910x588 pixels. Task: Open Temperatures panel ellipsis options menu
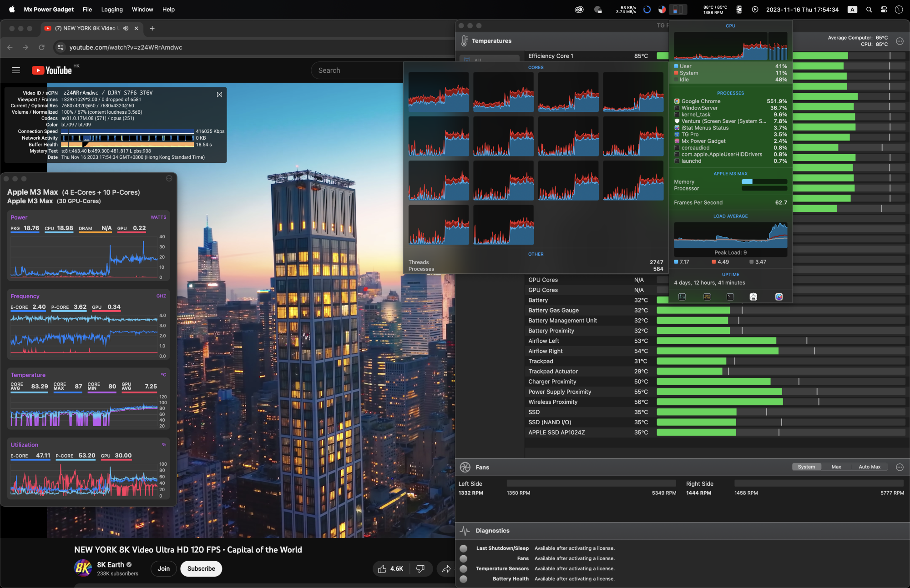tap(900, 41)
